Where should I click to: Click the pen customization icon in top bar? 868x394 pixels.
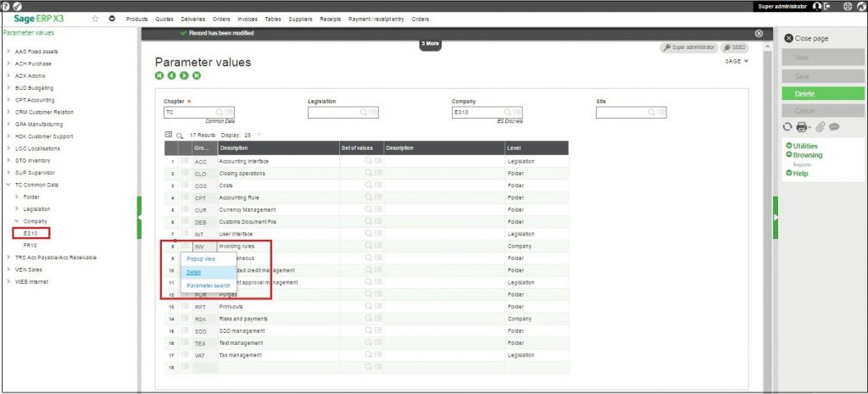click(x=17, y=6)
